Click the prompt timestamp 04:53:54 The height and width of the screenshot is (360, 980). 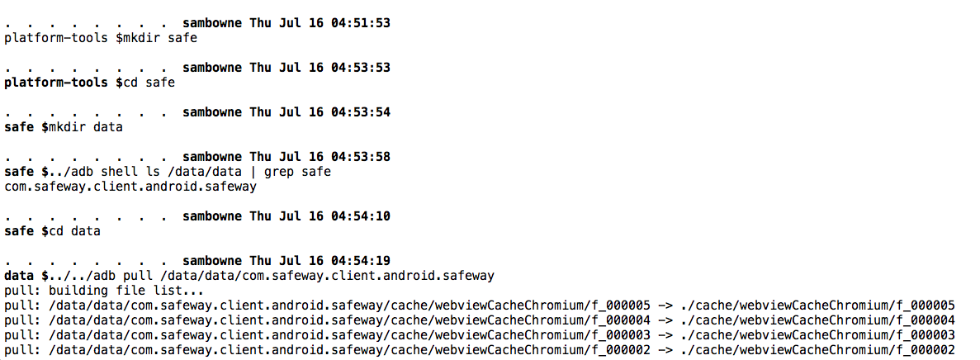point(362,111)
